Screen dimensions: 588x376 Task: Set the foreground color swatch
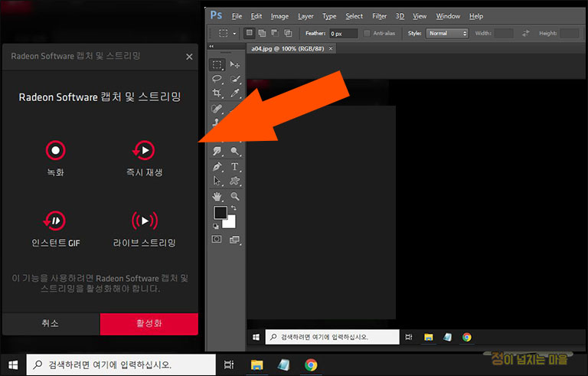pos(220,213)
